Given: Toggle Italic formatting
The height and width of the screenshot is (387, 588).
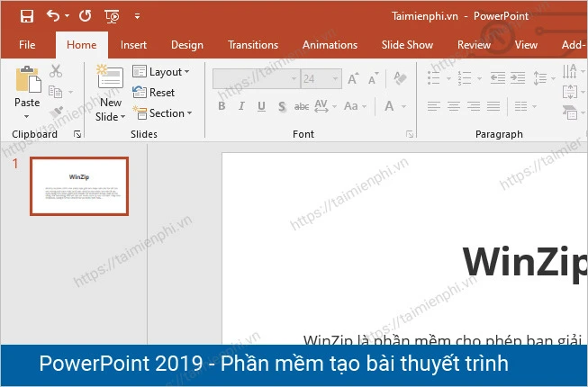Looking at the screenshot, I should (241, 106).
